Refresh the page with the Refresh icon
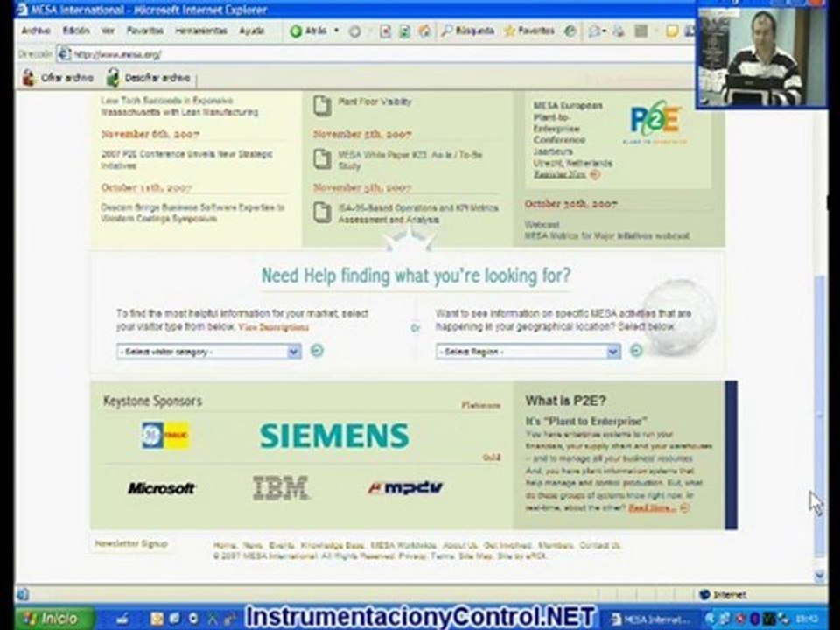 404,31
